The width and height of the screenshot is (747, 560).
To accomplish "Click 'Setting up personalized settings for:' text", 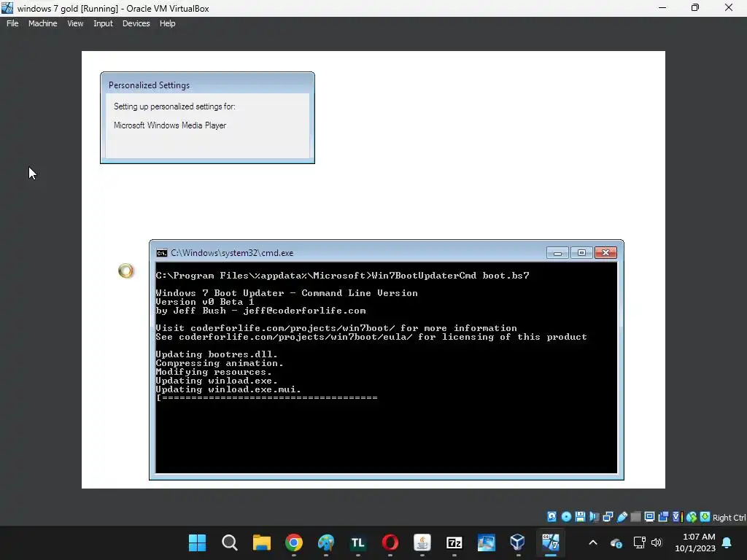I will pyautogui.click(x=174, y=106).
